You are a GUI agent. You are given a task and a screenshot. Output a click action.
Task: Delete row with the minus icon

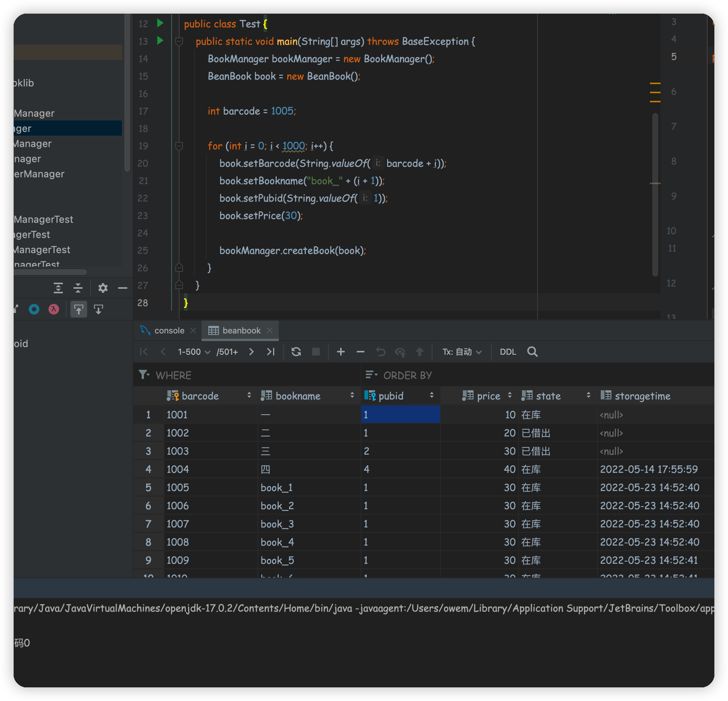point(361,352)
